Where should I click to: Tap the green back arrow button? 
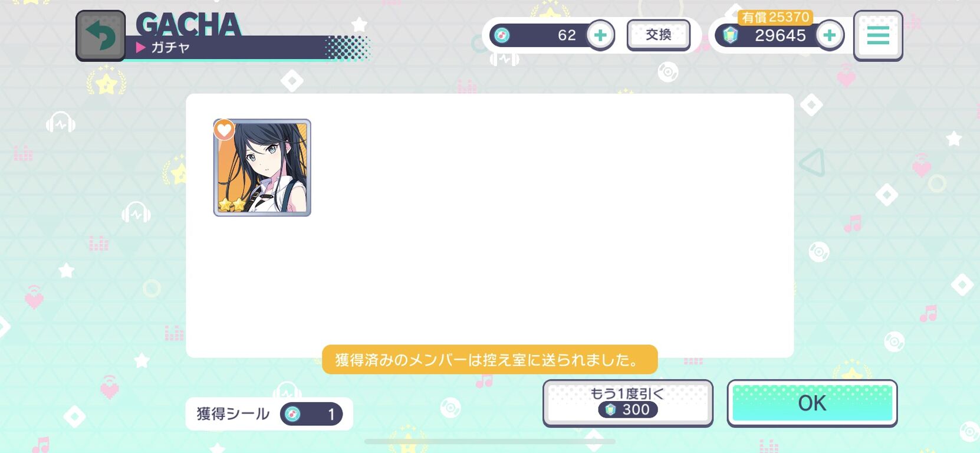[100, 35]
